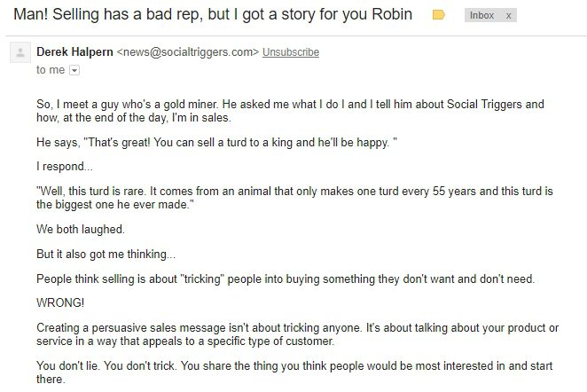Click the 'WRONG!' line in the email
This screenshot has height=392, width=587.
tap(60, 302)
